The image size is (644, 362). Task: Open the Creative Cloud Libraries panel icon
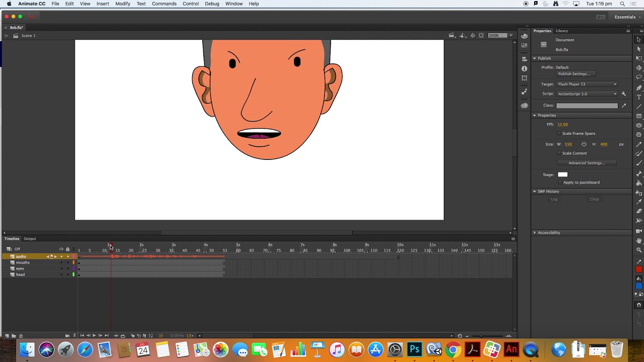click(x=524, y=105)
